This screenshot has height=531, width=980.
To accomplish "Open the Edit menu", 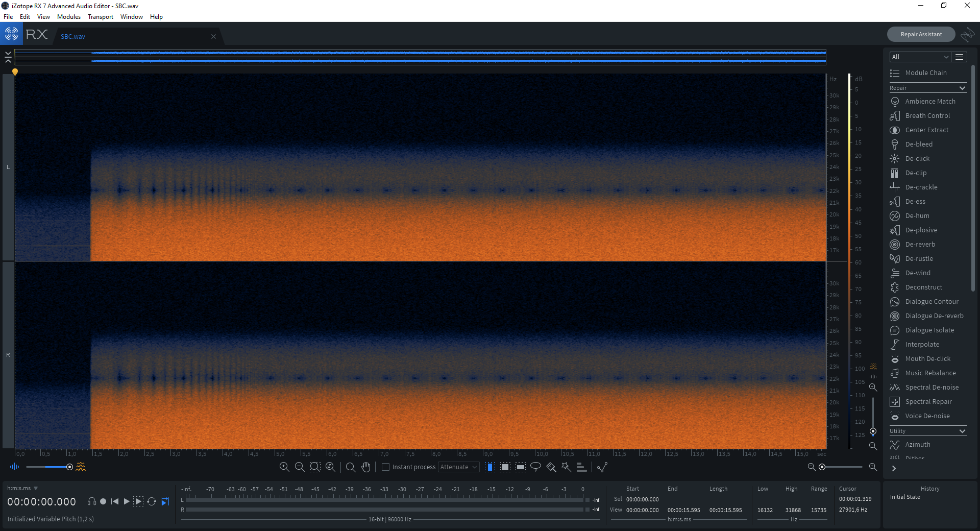I will tap(25, 17).
